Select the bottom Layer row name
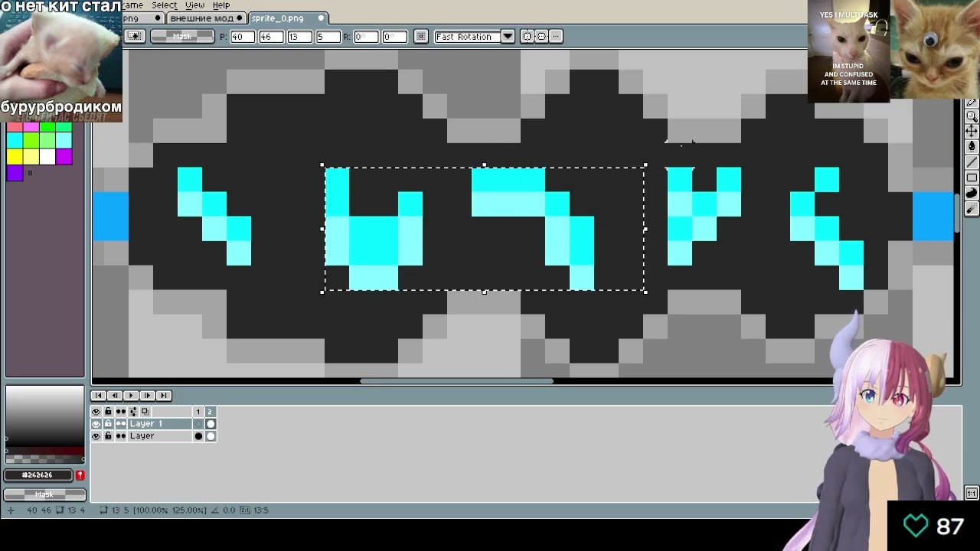This screenshot has width=980, height=551. 159,436
